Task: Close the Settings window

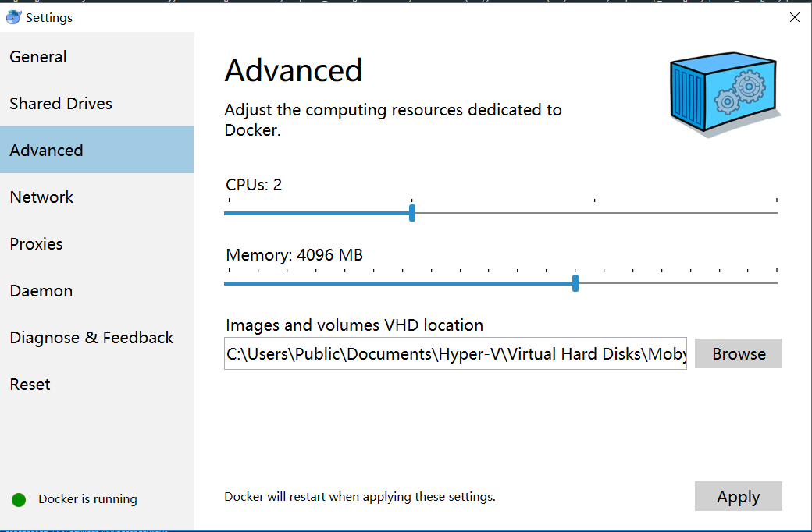Action: point(794,17)
